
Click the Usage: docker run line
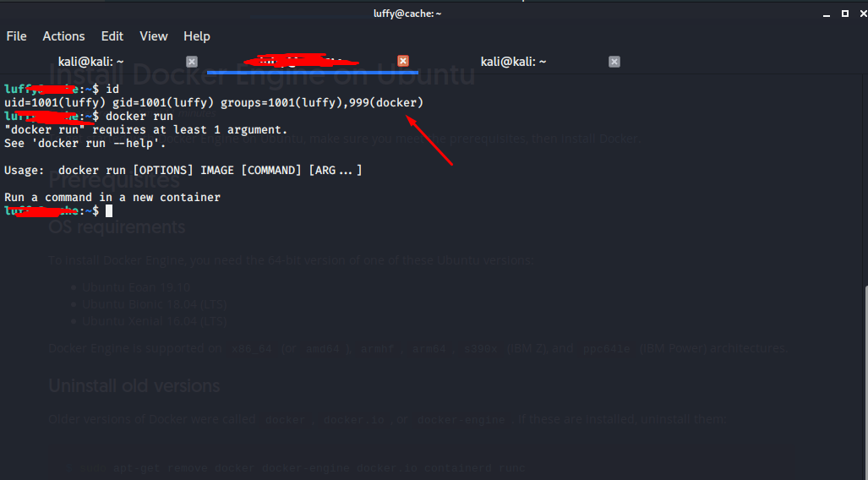coord(183,170)
